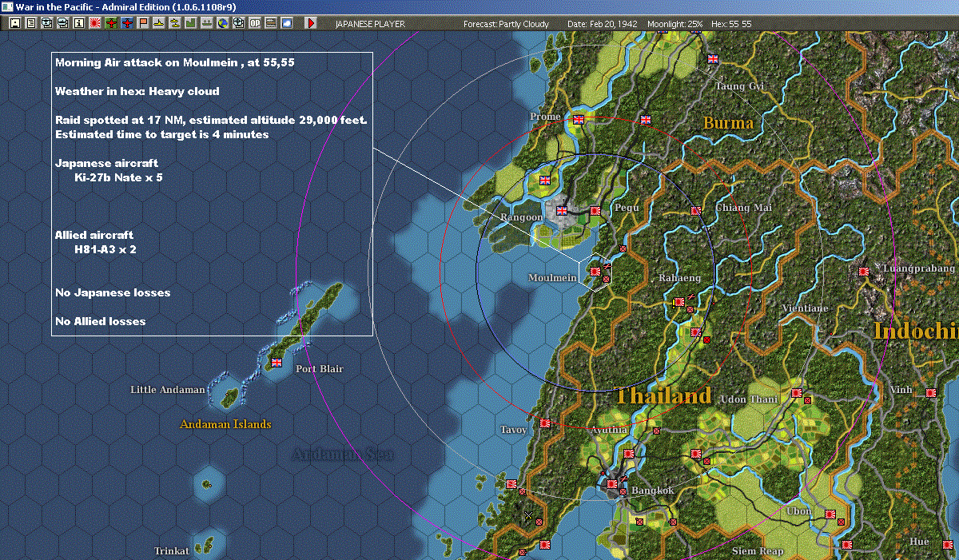Image resolution: width=959 pixels, height=560 pixels.
Task: Click the Vientiane map label
Action: tap(805, 308)
